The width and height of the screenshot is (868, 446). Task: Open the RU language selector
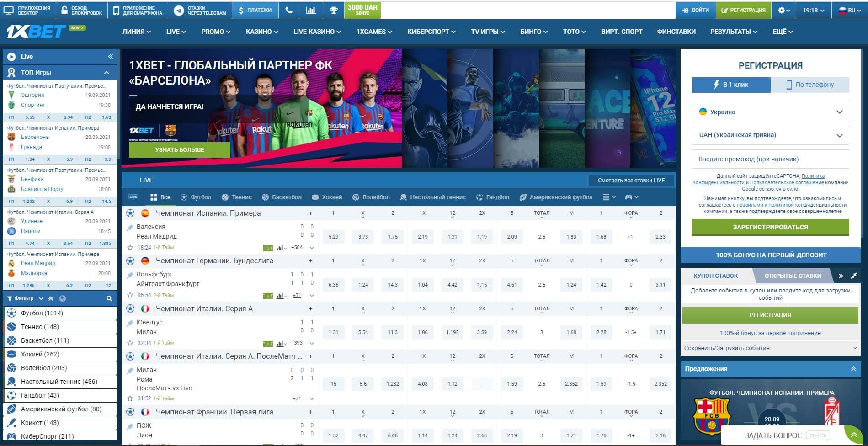point(849,10)
